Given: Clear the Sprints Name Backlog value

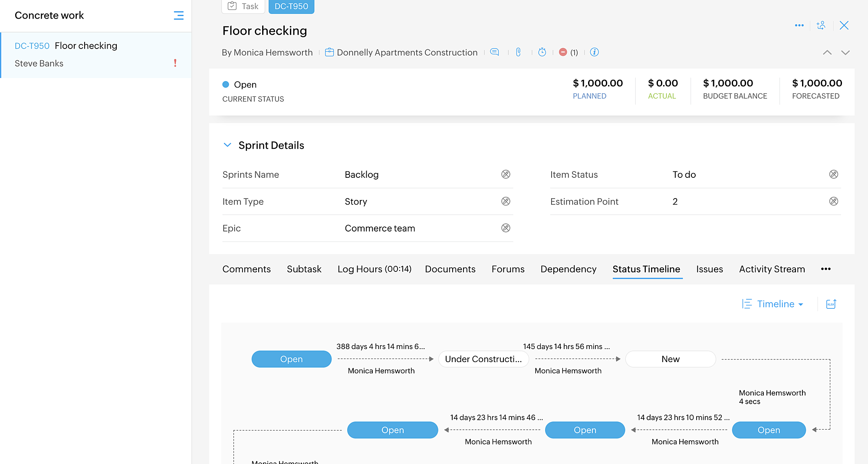Looking at the screenshot, I should 506,174.
